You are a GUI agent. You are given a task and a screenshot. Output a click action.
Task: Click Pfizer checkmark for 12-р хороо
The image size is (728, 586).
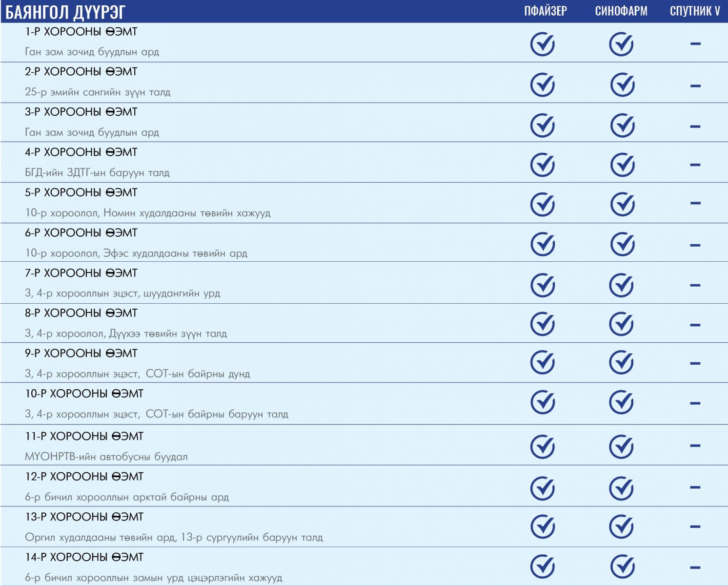pyautogui.click(x=542, y=488)
